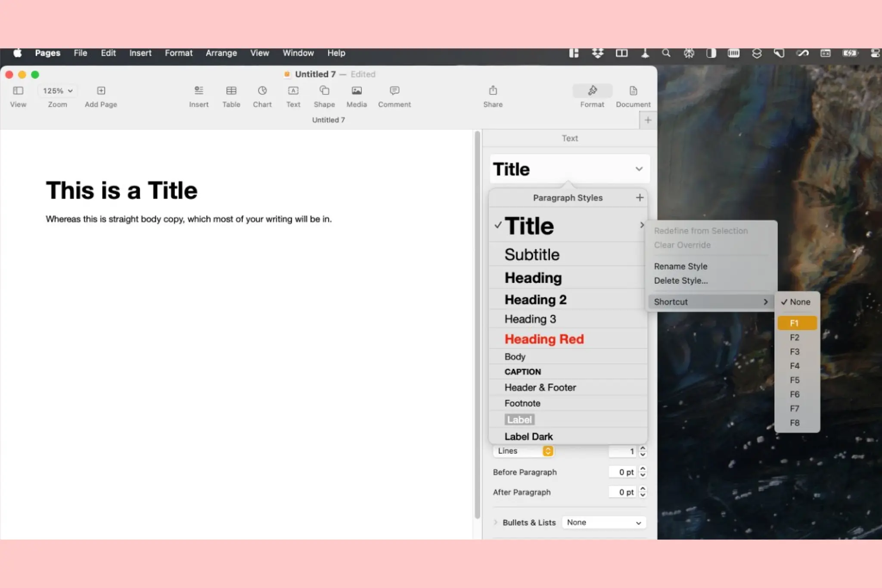Open the Format menu
Viewport: 882px width, 588px height.
tap(178, 53)
